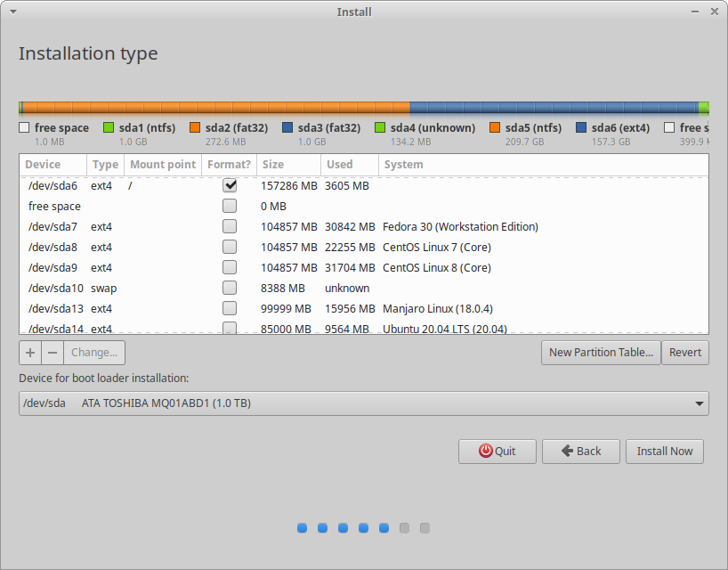Uncheck the Format box for /dev/sda6
The image size is (728, 570).
[229, 185]
